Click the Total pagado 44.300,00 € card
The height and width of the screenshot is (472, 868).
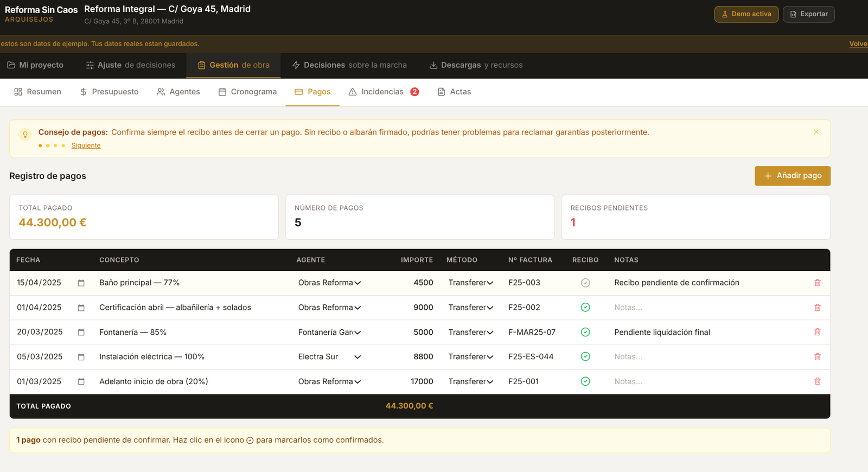pos(144,217)
